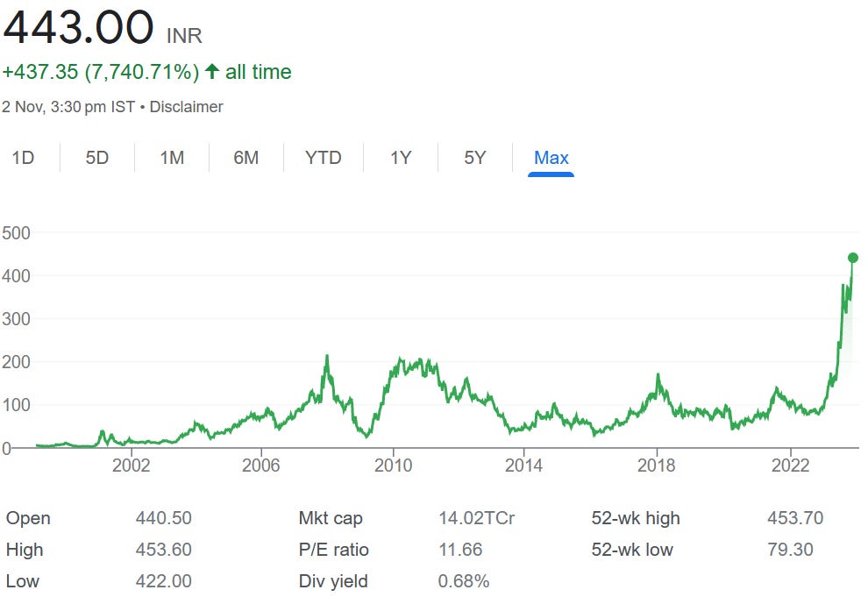Viewport: 868px width, 597px height.
Task: Click the Low value 422.00
Action: (x=164, y=581)
